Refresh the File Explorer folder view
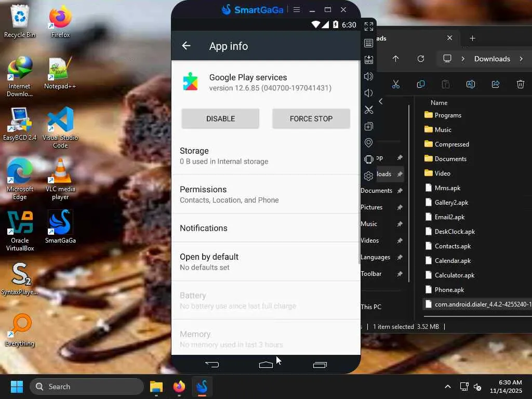This screenshot has height=399, width=532. coord(421,59)
